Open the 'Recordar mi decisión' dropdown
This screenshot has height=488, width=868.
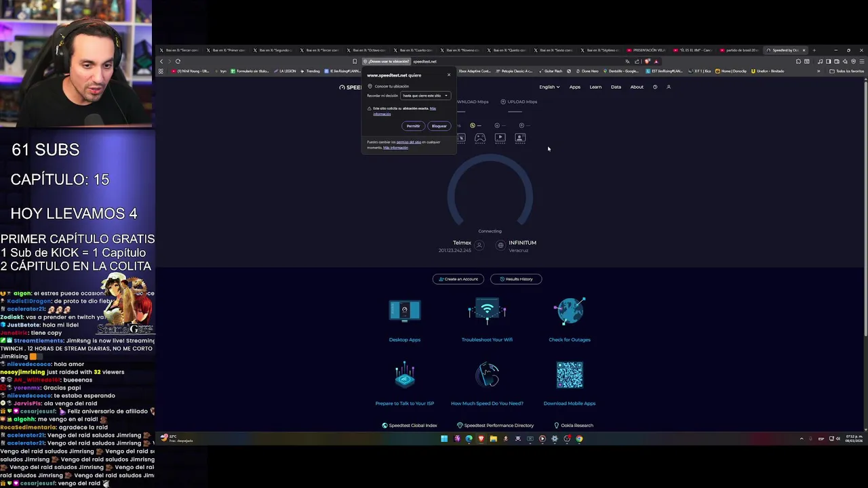[x=425, y=96]
